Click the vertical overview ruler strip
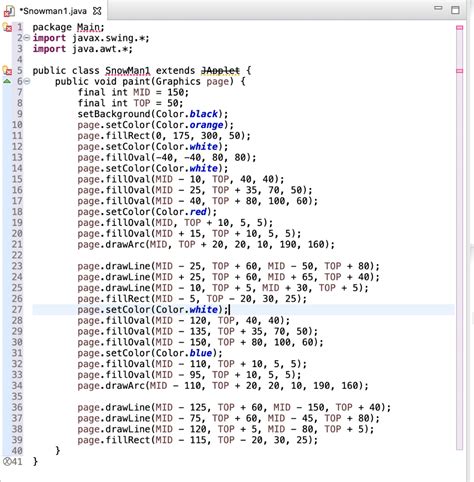Viewport: 474px width, 482px height. tap(460, 237)
